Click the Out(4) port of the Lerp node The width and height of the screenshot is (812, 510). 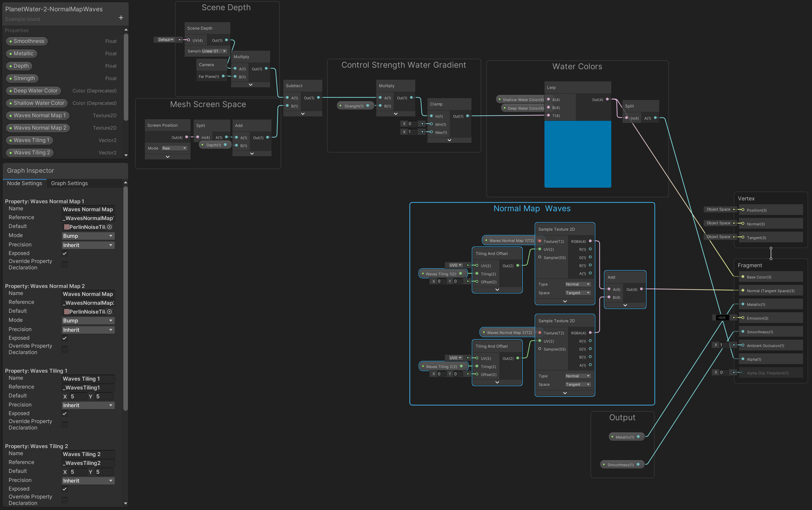607,99
